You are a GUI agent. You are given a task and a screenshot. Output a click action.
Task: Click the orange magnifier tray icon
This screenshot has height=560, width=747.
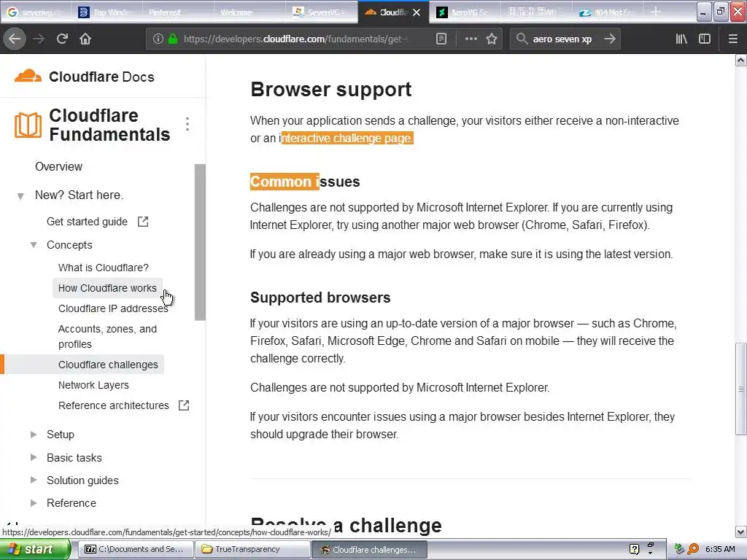click(x=693, y=549)
